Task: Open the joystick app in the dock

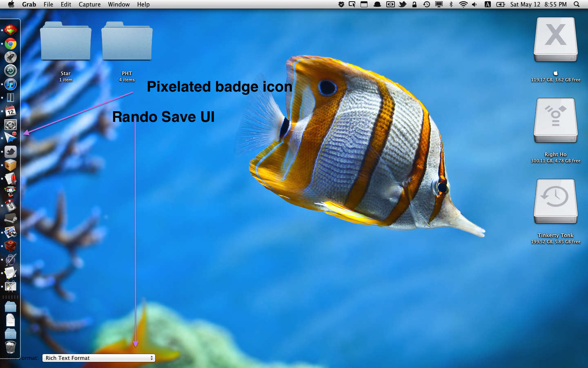Action: (x=11, y=206)
